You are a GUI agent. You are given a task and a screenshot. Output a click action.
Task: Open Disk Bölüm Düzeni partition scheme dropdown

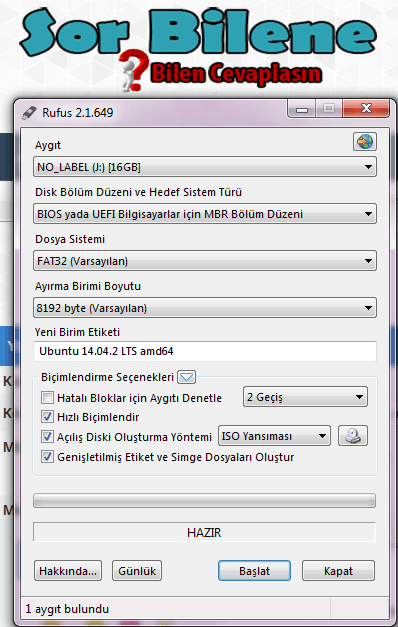pyautogui.click(x=205, y=214)
